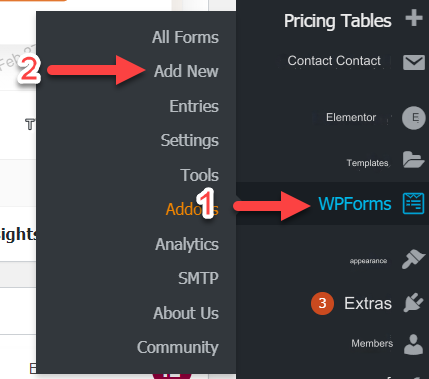Click the appearance paintbrush icon
The image size is (429, 379).
413,259
